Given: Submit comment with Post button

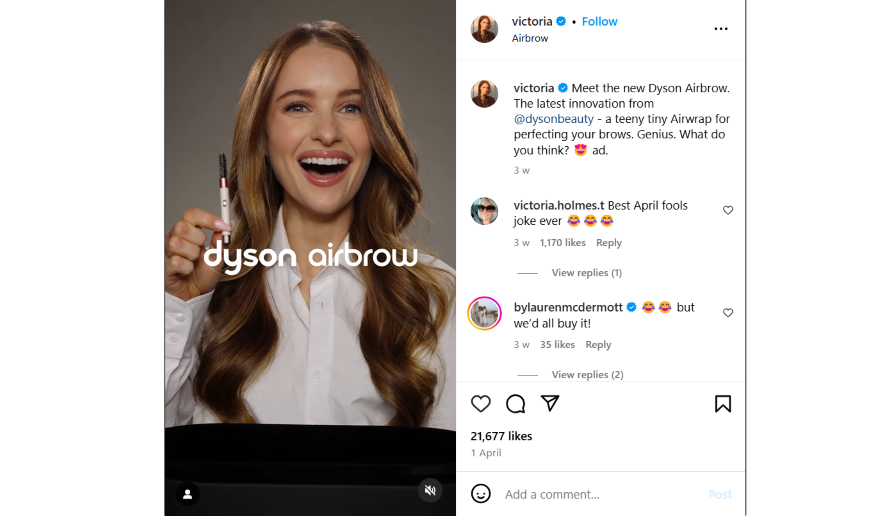Looking at the screenshot, I should pyautogui.click(x=720, y=495).
